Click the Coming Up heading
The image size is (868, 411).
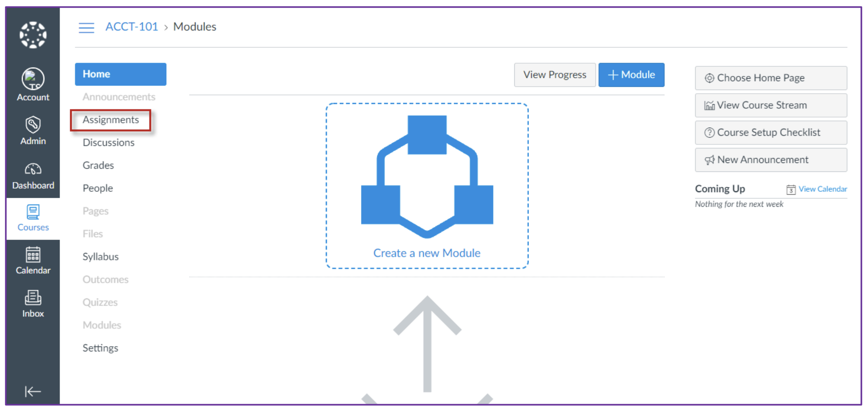[x=720, y=189]
